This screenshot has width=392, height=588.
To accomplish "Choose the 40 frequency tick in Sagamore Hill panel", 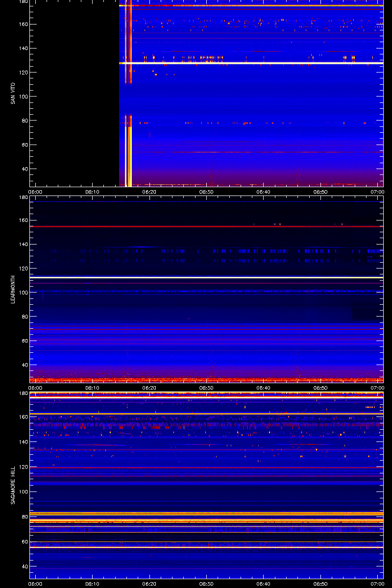I will 24,566.
